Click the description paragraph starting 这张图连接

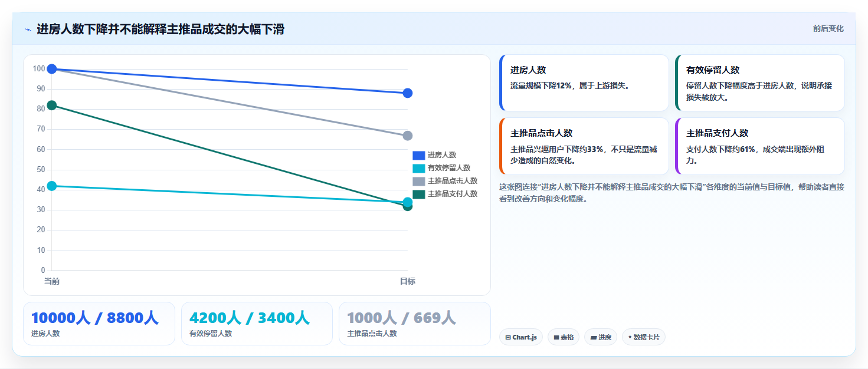[672, 193]
